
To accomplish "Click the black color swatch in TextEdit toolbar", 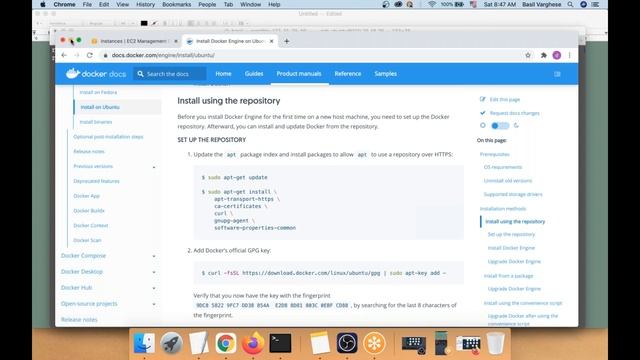I will click(x=144, y=23).
